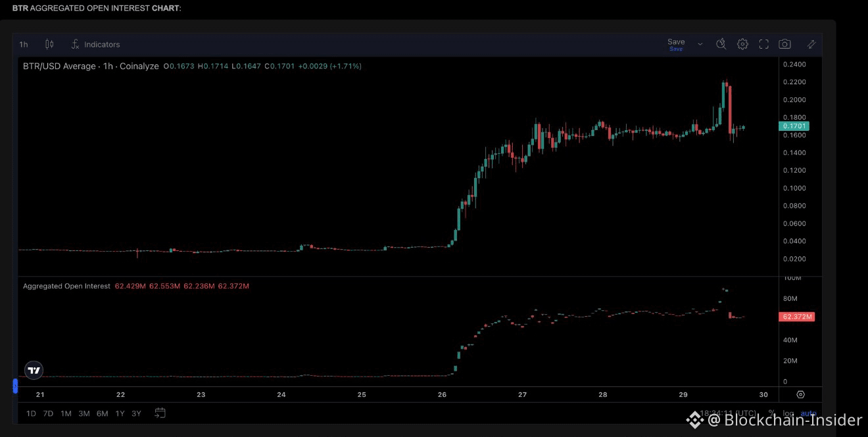The width and height of the screenshot is (868, 437).
Task: Open the quick search magnifier icon
Action: [721, 44]
